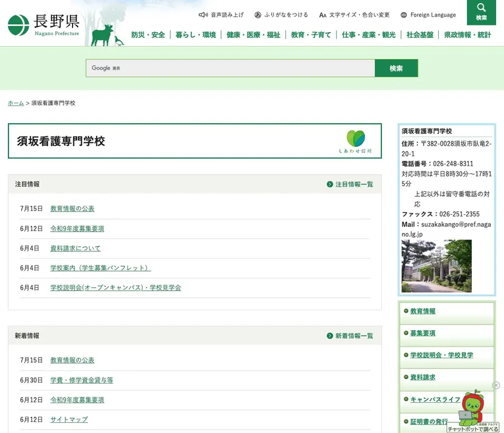Open sidebar 証明書の発行 link
Image resolution: width=504 pixels, height=433 pixels.
click(x=429, y=421)
